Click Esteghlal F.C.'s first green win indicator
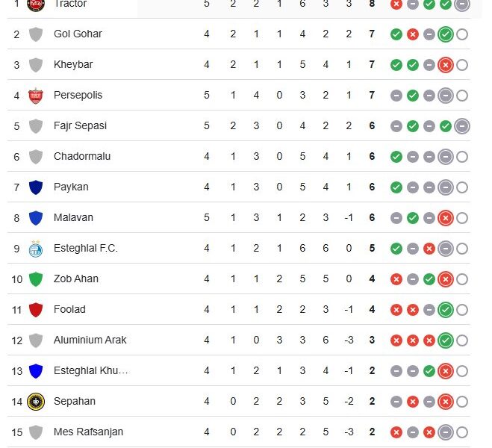The width and height of the screenshot is (492, 448). click(396, 249)
